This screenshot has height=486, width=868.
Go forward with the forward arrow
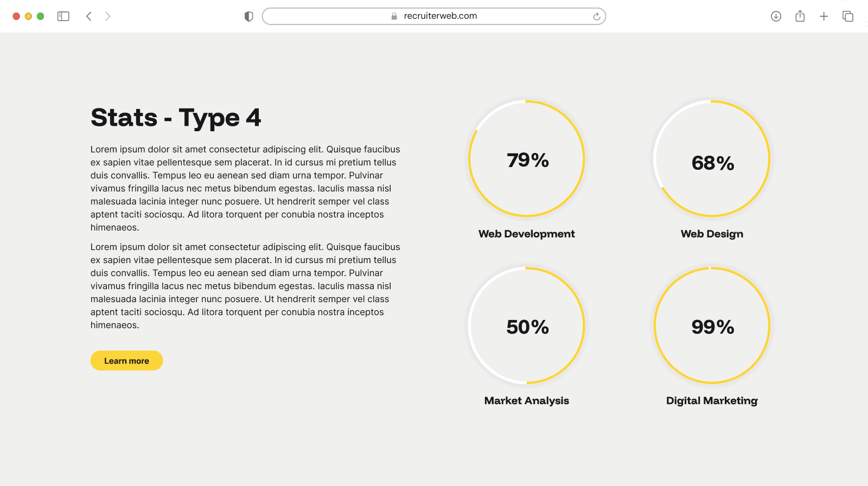107,16
